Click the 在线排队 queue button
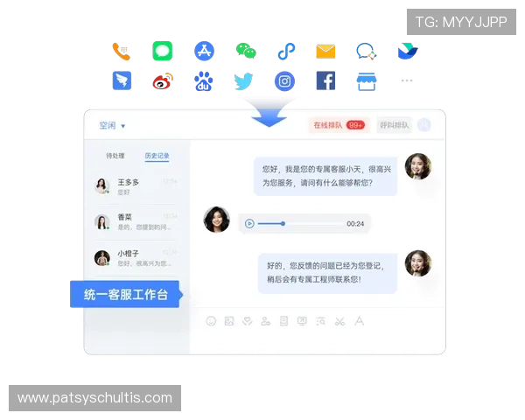Image resolution: width=525 pixels, height=420 pixels. [x=338, y=125]
